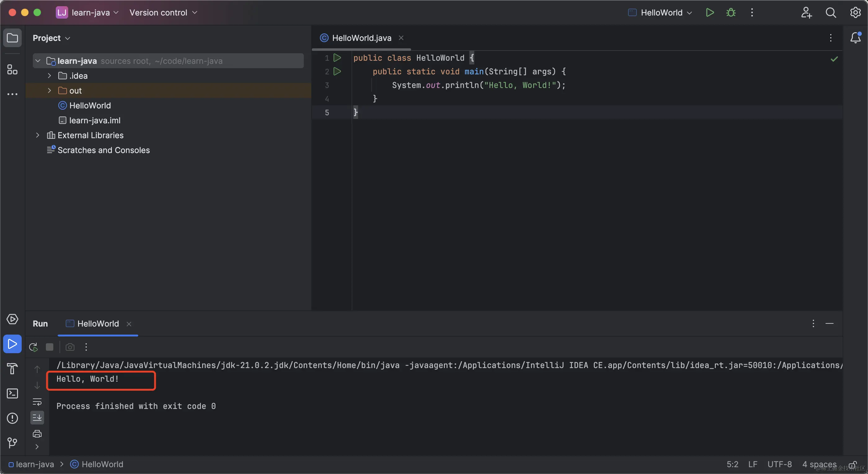The image size is (868, 474).
Task: Close the HelloWorld run tab
Action: click(129, 324)
